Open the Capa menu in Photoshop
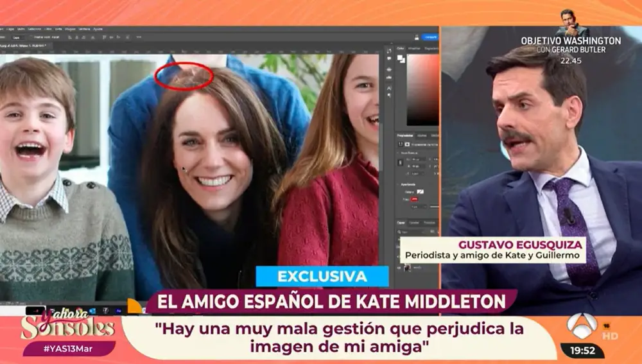 (10, 29)
